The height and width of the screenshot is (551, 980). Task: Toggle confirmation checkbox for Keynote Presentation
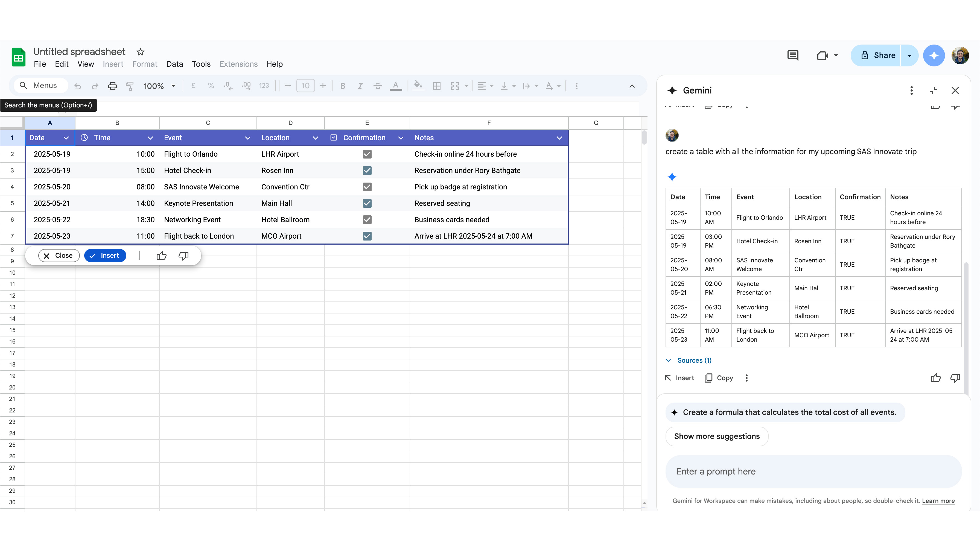click(x=367, y=203)
